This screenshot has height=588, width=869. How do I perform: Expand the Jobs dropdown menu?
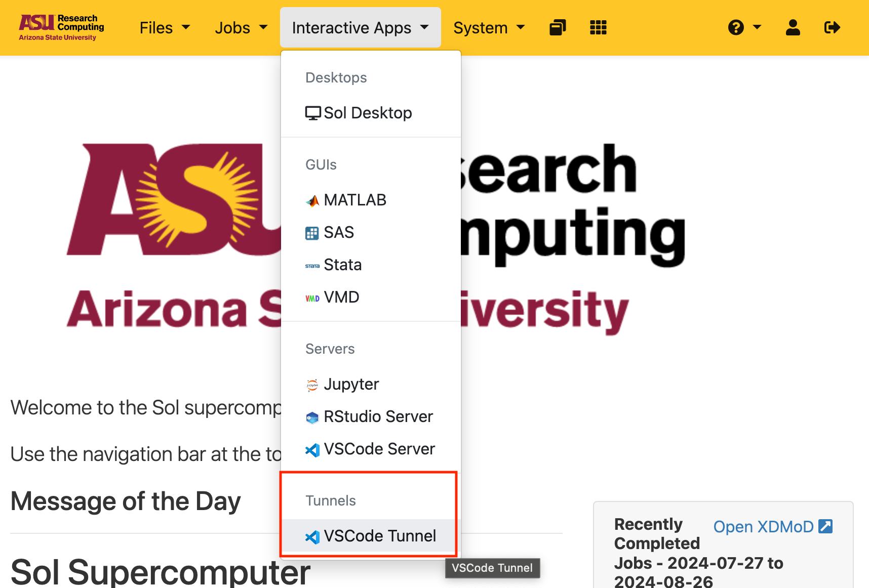(x=241, y=28)
